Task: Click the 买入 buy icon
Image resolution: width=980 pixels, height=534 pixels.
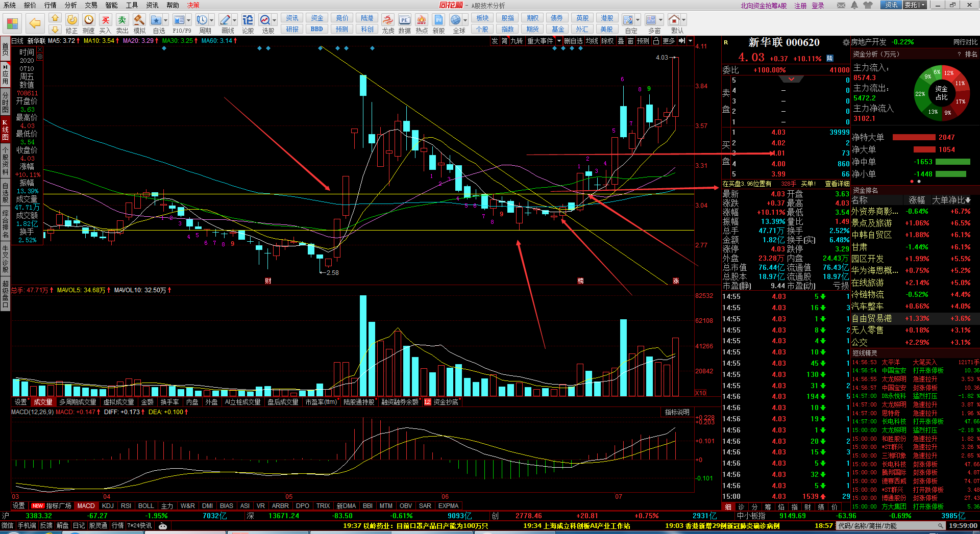Action: click(x=105, y=20)
